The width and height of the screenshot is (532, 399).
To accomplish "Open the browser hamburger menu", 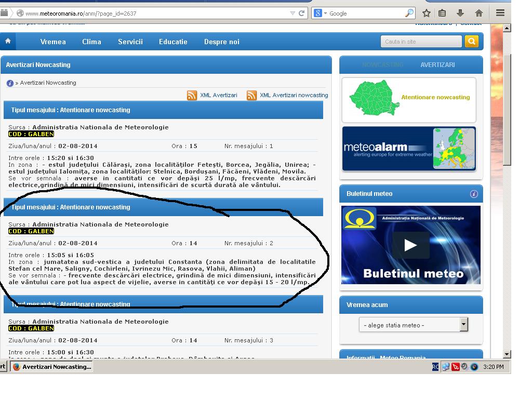I will pyautogui.click(x=500, y=14).
